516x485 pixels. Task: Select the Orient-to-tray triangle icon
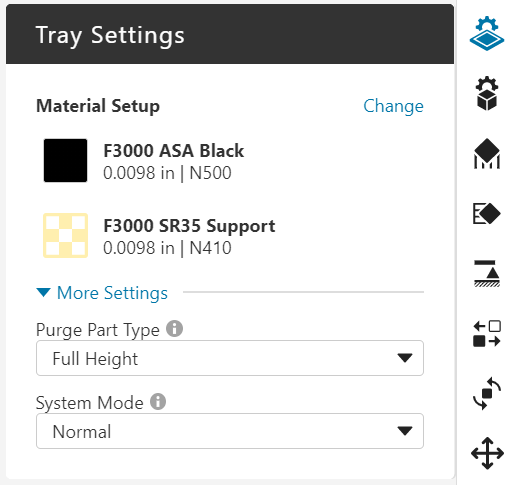(487, 273)
